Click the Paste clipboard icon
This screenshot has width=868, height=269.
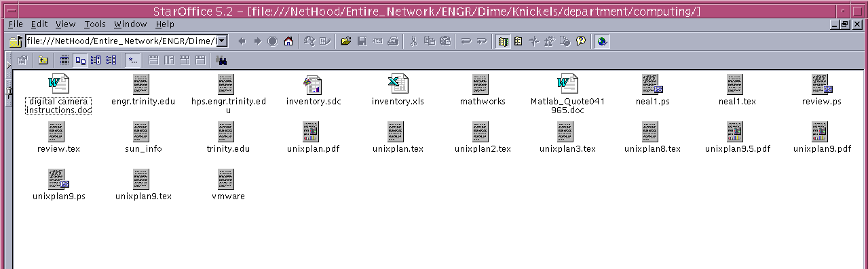point(445,41)
